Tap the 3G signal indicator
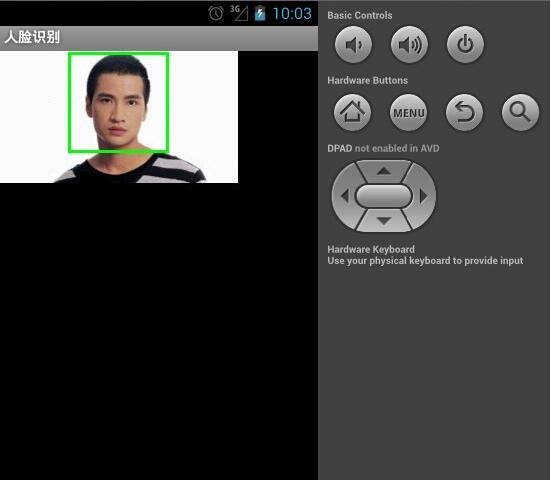This screenshot has height=481, width=551. [239, 13]
